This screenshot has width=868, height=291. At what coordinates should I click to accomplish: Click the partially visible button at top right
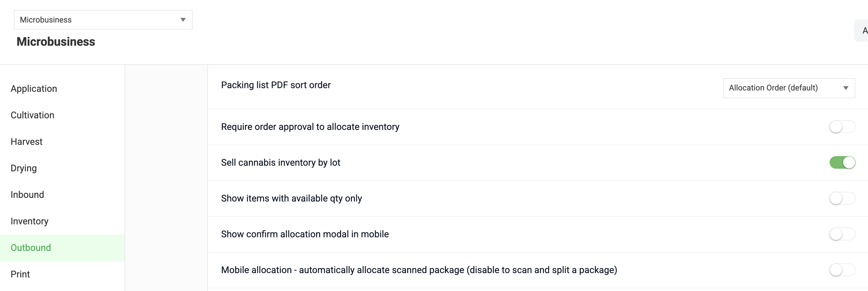(x=861, y=31)
